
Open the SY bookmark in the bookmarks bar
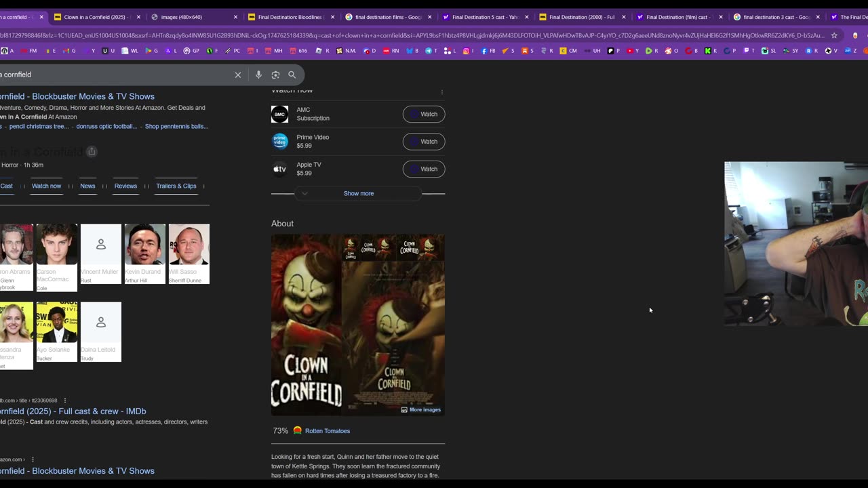point(791,51)
